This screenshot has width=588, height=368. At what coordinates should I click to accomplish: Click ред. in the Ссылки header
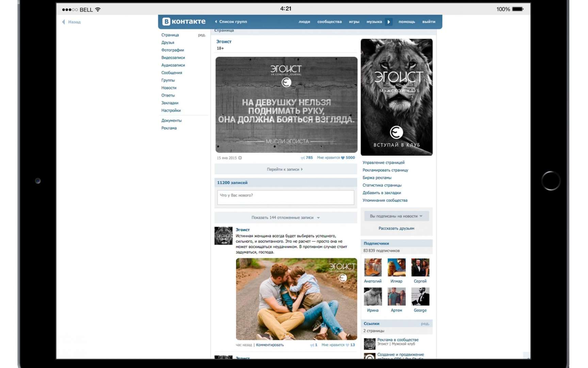click(x=425, y=323)
